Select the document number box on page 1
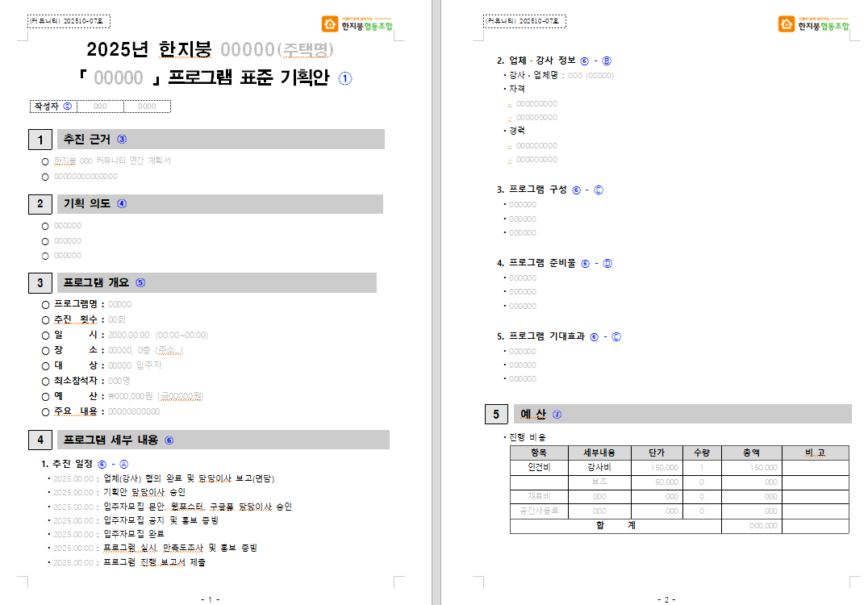Viewport: 868px width, 605px height. pyautogui.click(x=69, y=21)
